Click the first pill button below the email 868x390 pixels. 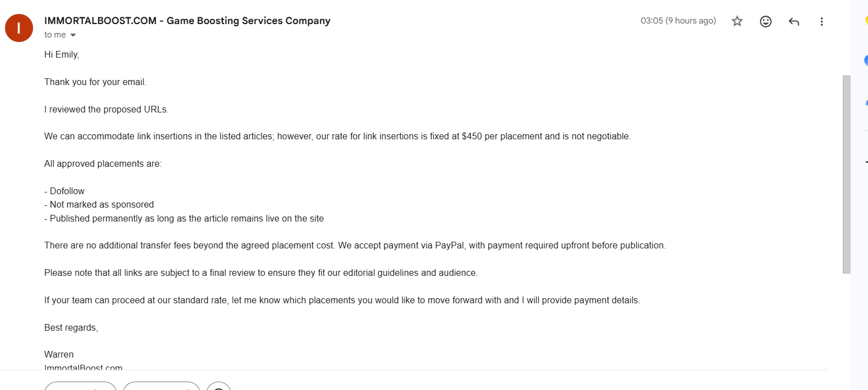coord(81,386)
